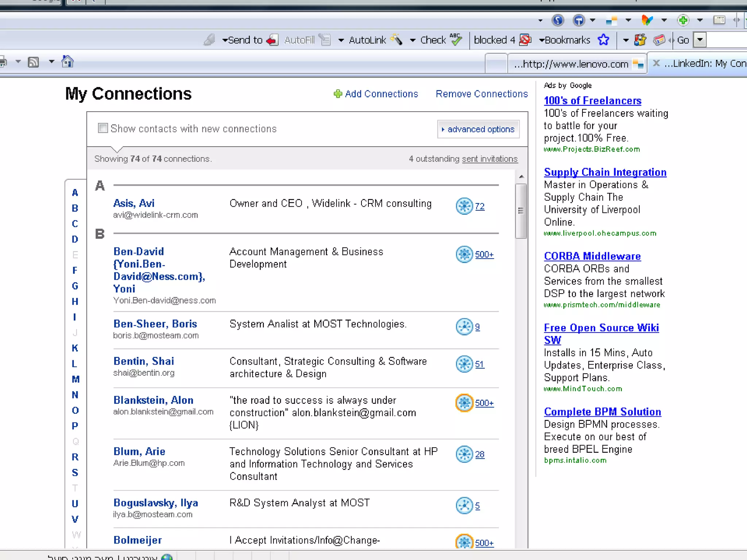The image size is (747, 560).
Task: Click green plus Add Connections icon
Action: click(338, 94)
